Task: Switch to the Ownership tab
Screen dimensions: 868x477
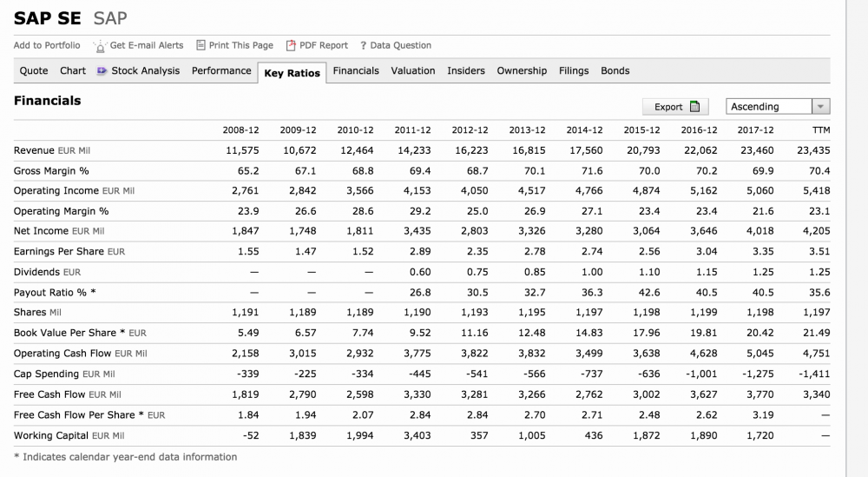Action: click(x=522, y=70)
